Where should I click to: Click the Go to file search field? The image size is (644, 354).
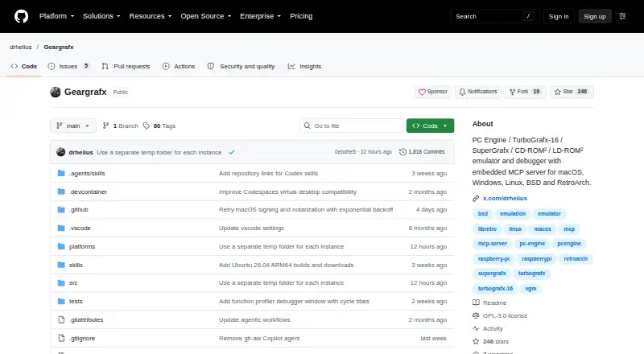tap(352, 126)
